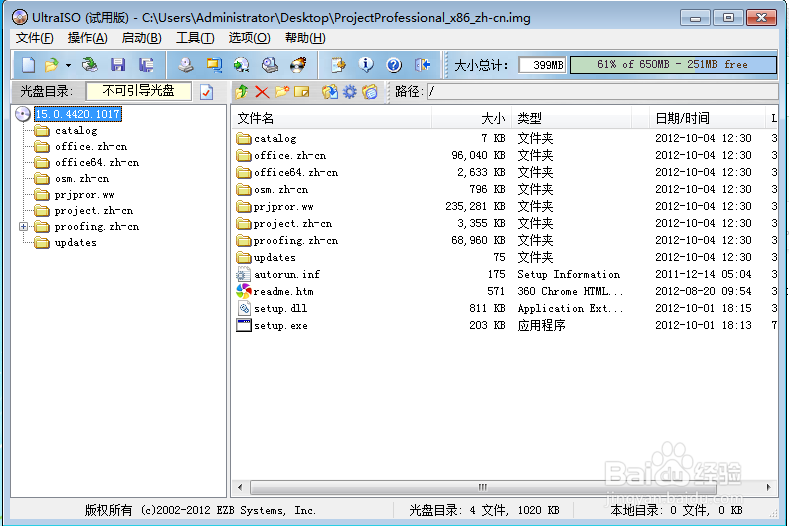Select catalog folder in left tree
This screenshot has width=789, height=526.
coord(76,131)
